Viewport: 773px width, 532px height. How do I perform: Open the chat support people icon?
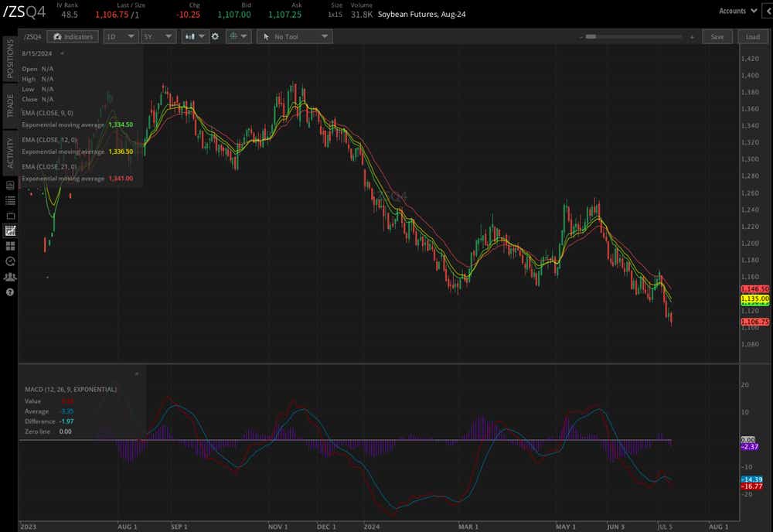(9, 277)
